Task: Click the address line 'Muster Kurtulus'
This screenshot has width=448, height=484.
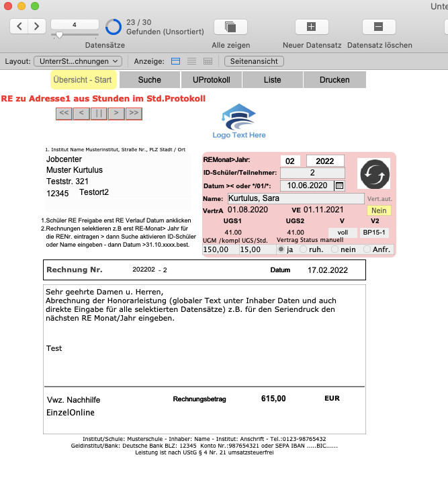Action: 75,170
